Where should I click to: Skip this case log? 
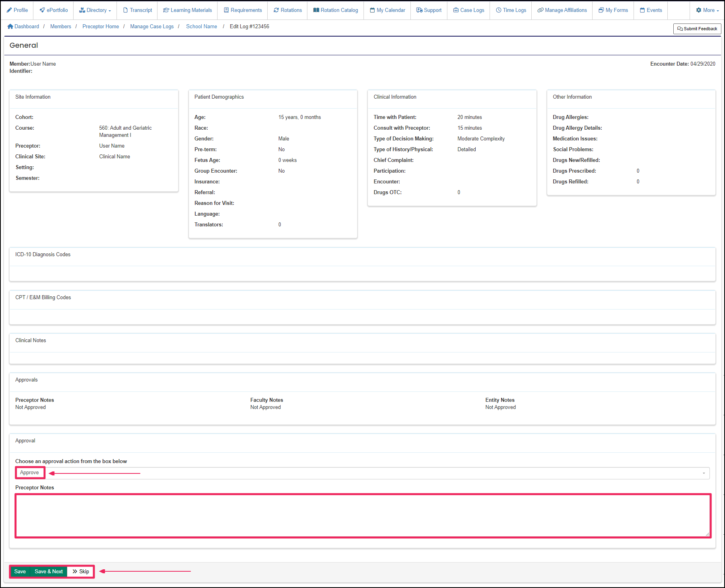tap(80, 571)
